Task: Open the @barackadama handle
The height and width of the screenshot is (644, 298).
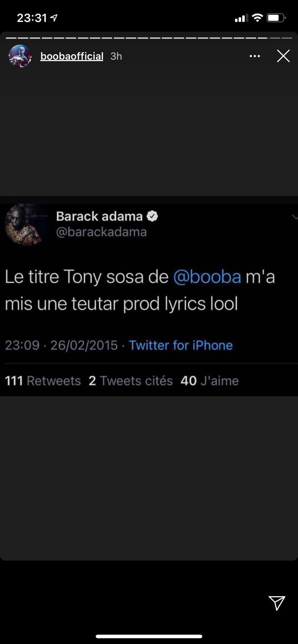Action: [101, 232]
